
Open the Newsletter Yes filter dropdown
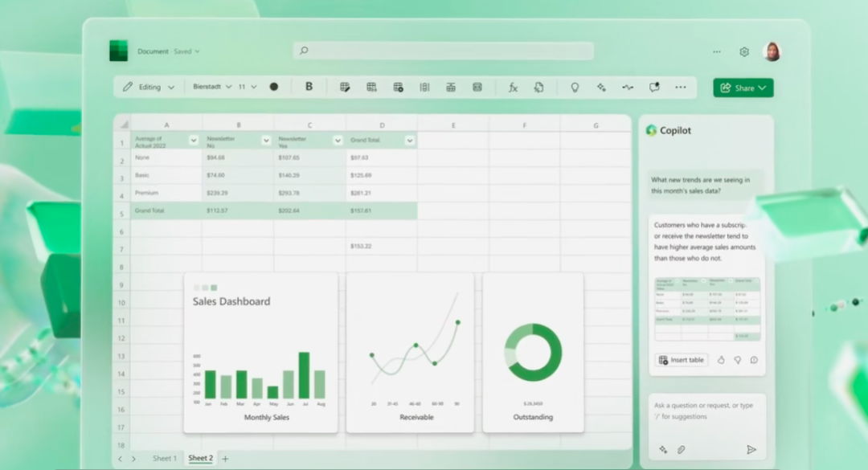(x=338, y=141)
